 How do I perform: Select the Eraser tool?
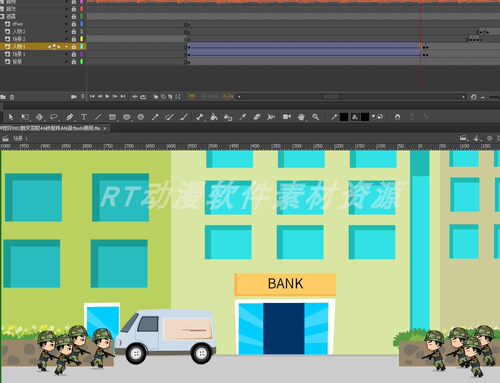pos(257,117)
